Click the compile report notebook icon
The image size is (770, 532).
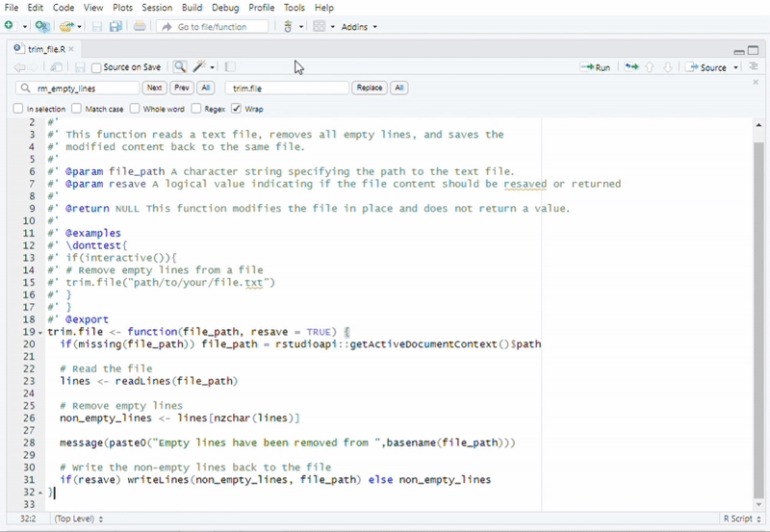(230, 67)
